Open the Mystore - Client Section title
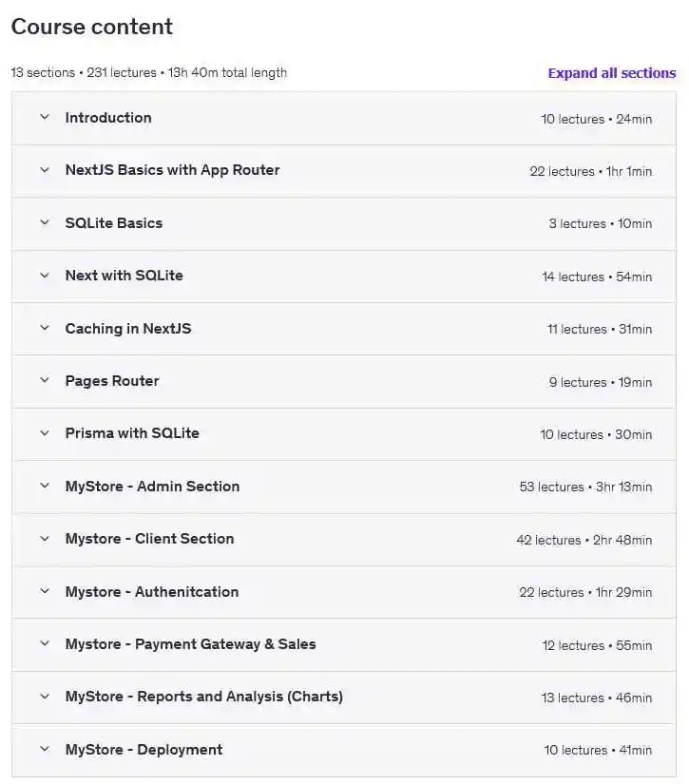This screenshot has height=784, width=689. (149, 539)
